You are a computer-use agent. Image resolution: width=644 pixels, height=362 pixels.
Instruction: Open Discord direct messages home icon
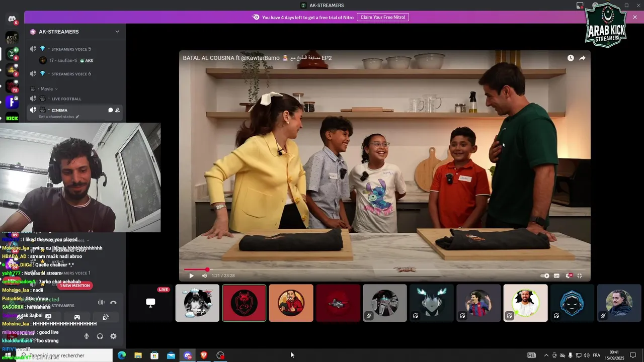(12, 19)
